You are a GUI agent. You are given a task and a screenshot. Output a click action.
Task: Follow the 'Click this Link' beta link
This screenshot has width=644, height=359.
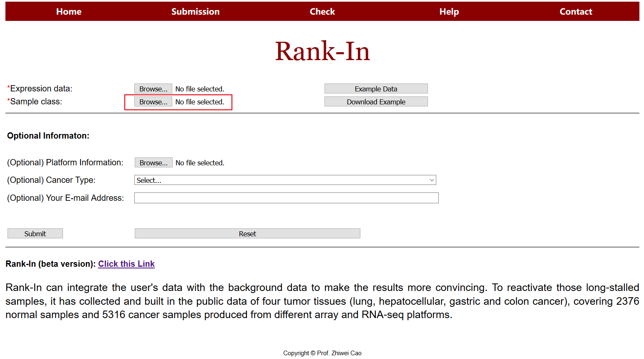[126, 264]
